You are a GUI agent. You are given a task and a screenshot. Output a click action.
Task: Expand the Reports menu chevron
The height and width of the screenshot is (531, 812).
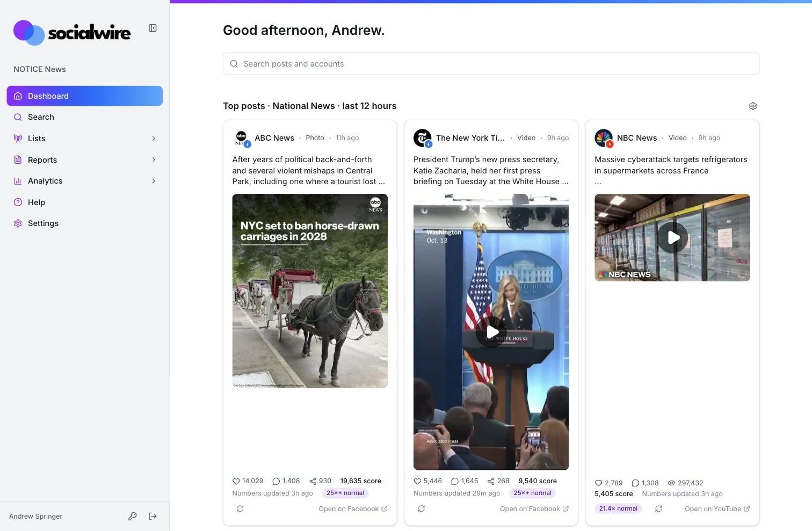tap(154, 160)
